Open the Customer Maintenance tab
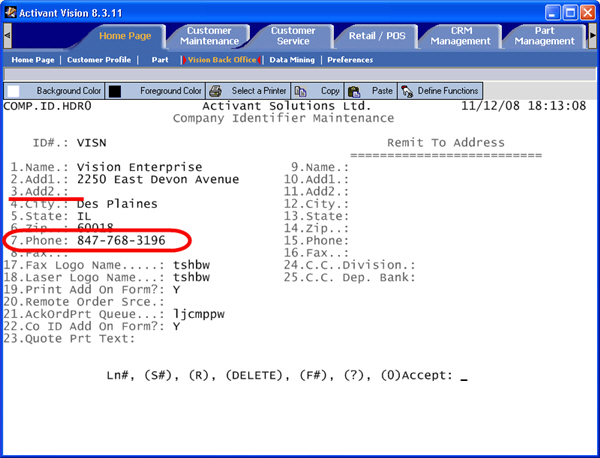This screenshot has height=458, width=600. tap(209, 36)
